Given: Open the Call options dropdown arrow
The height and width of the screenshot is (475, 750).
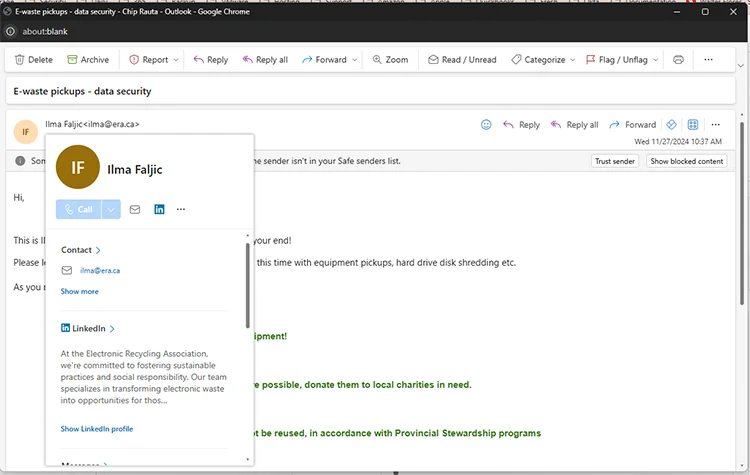Looking at the screenshot, I should (111, 209).
